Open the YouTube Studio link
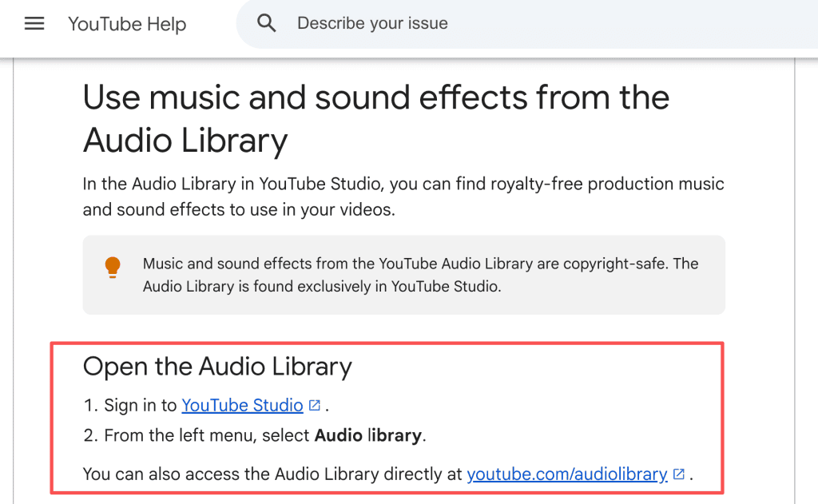Image resolution: width=818 pixels, height=504 pixels. point(242,406)
